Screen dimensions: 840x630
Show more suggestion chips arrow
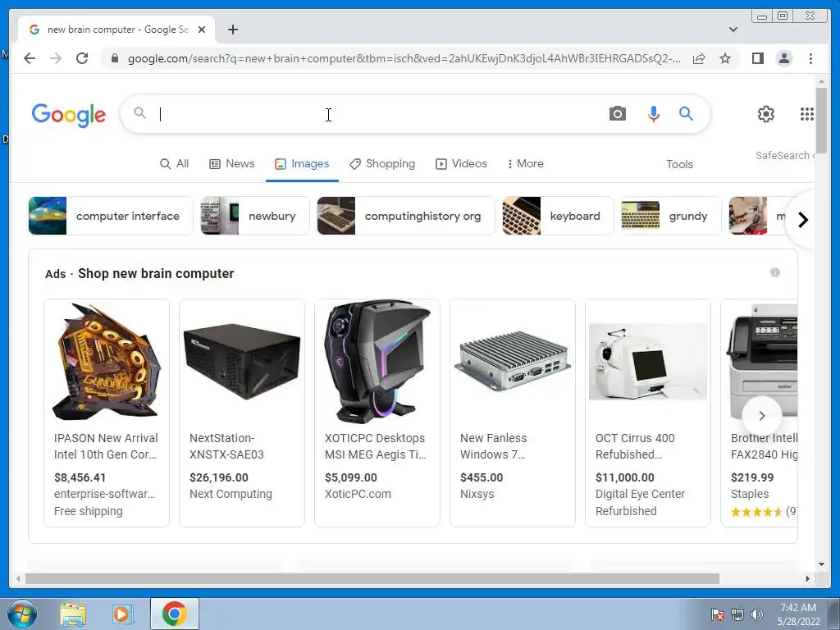click(x=802, y=220)
